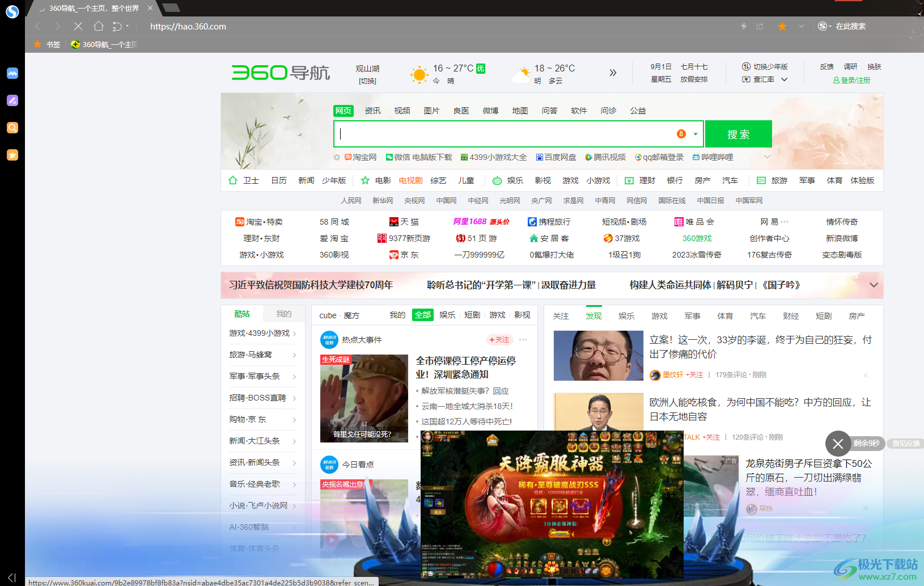
Task: Select the 资讯 search tab
Action: [x=372, y=111]
